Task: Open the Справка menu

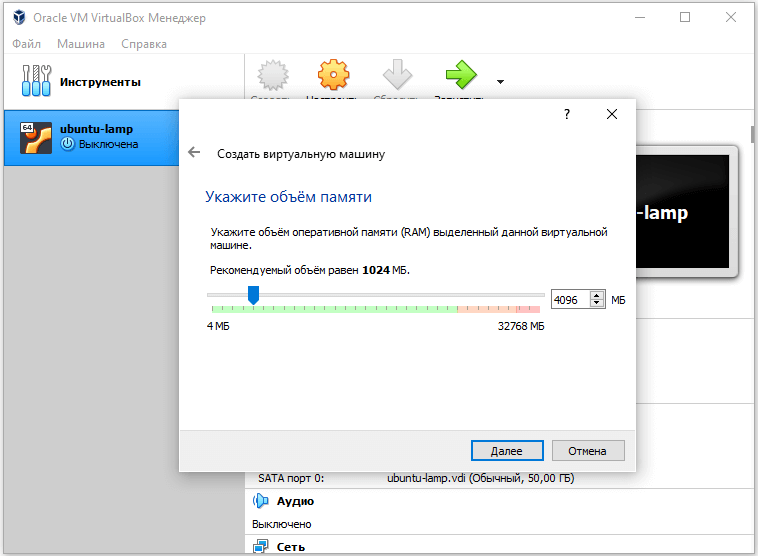Action: point(144,44)
